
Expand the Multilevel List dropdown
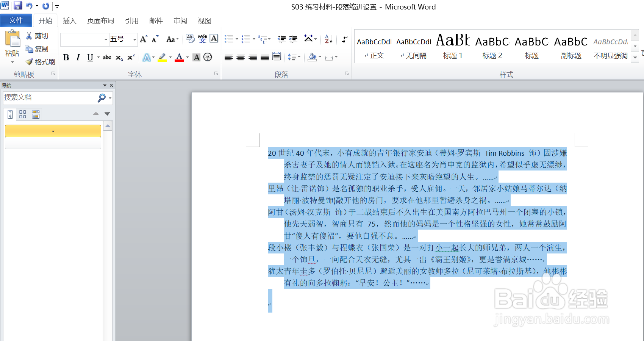click(269, 39)
